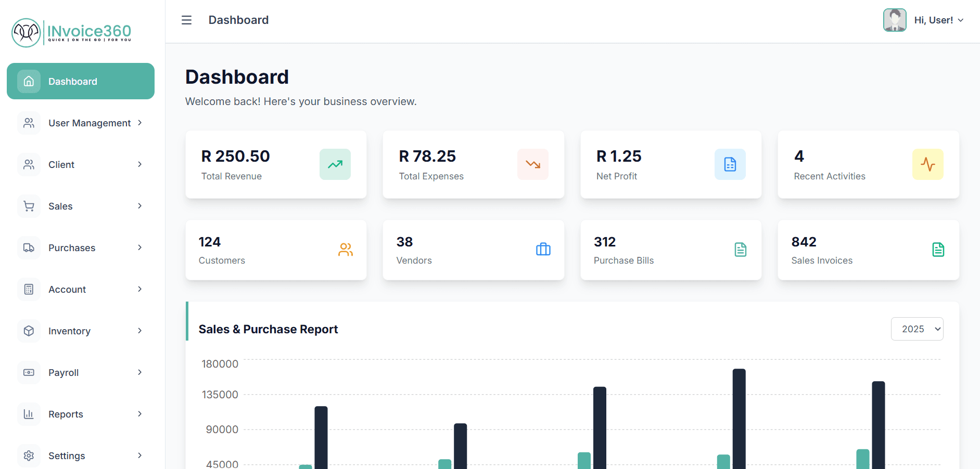Open the 2025 year dropdown

[x=917, y=329]
